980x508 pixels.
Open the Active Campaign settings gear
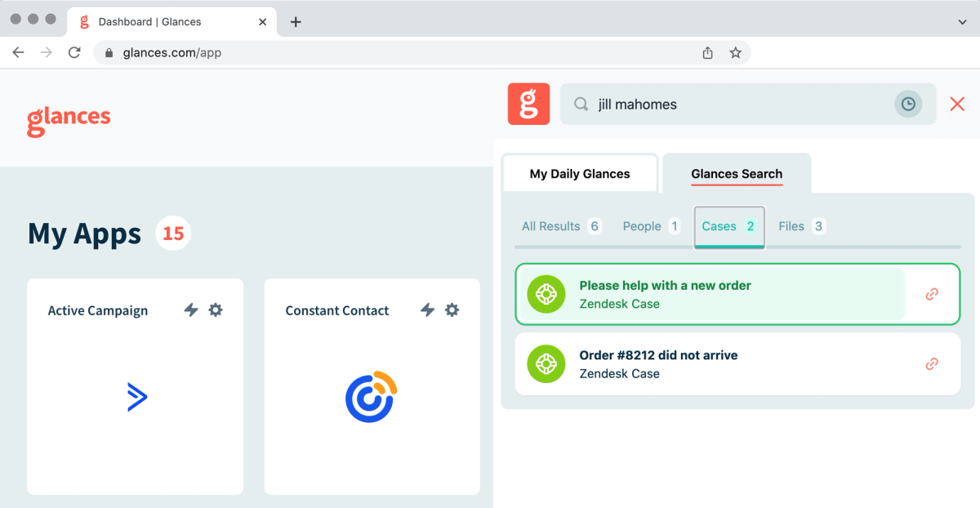(x=216, y=310)
